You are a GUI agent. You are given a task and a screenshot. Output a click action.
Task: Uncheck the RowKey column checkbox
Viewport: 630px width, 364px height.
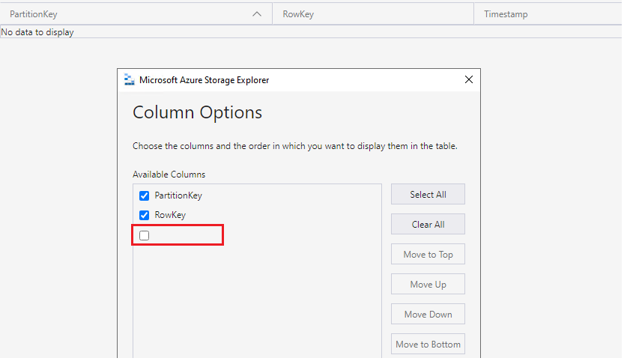point(145,216)
